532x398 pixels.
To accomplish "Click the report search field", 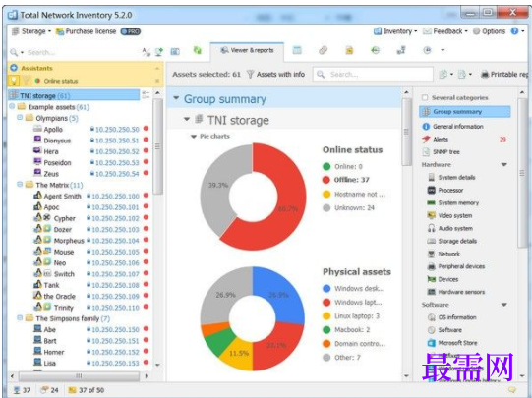I will [x=374, y=74].
